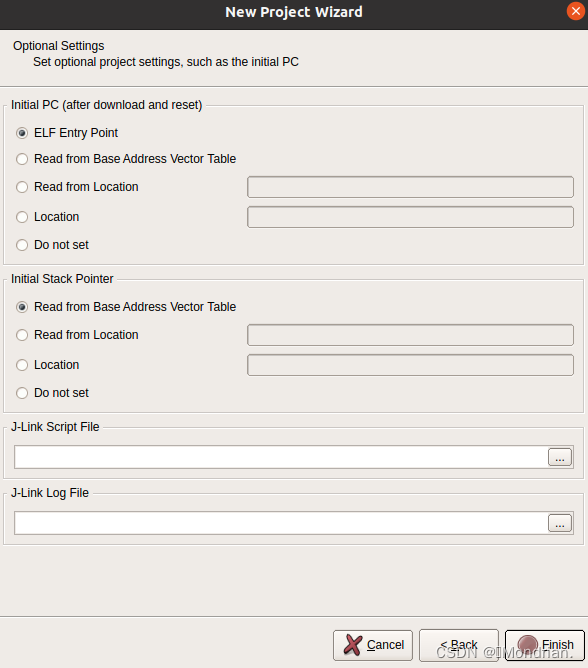
Task: Click the Stack Pointer Location text field
Action: 410,365
